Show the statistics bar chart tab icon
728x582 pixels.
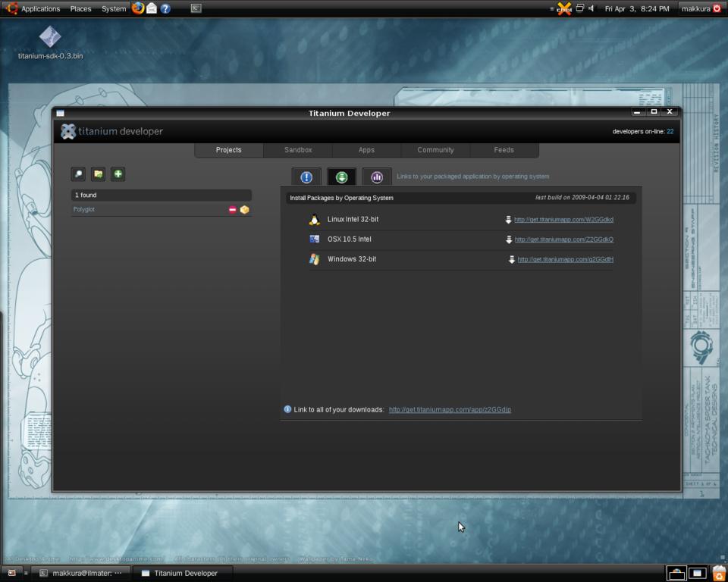pos(377,177)
